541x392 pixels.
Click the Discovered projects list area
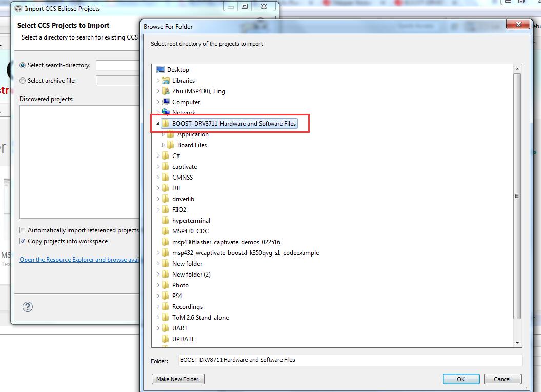[79, 162]
